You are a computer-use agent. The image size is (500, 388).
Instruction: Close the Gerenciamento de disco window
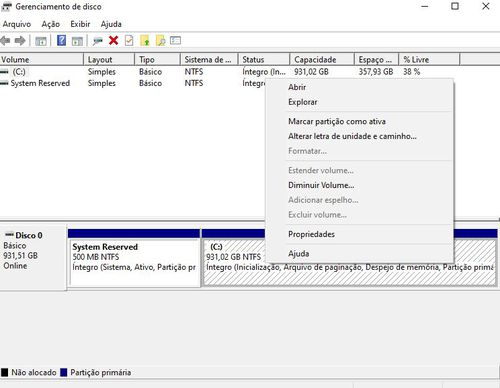tap(486, 6)
